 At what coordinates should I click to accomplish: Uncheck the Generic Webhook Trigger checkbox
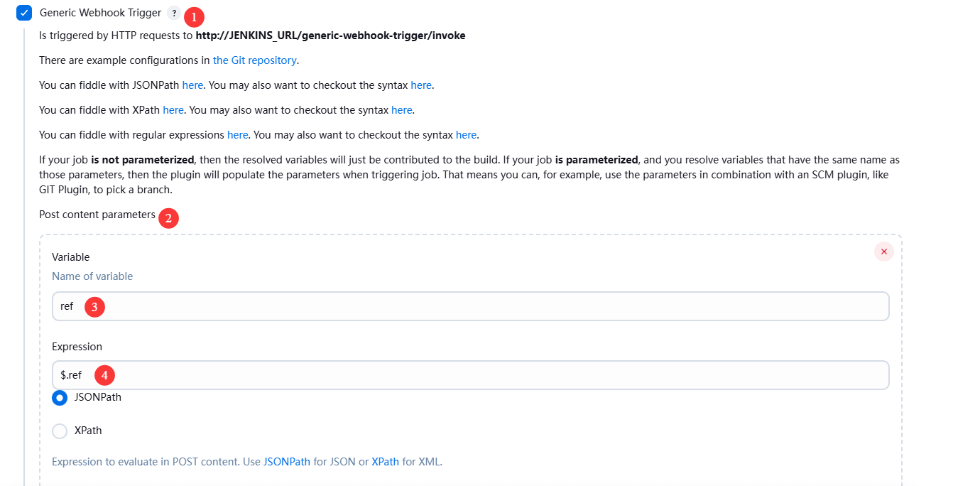[x=24, y=13]
